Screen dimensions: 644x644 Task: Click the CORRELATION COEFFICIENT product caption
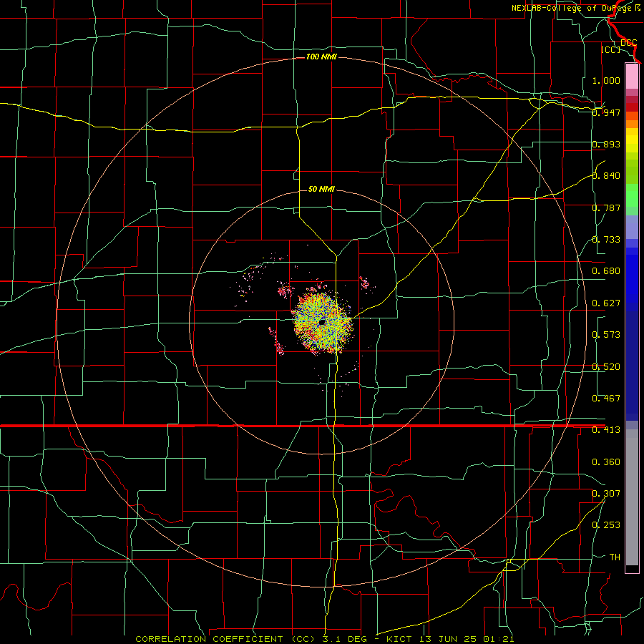coord(324,639)
